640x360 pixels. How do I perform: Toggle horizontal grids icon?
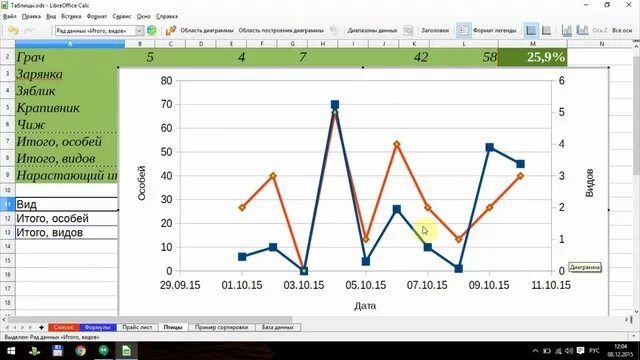531,30
